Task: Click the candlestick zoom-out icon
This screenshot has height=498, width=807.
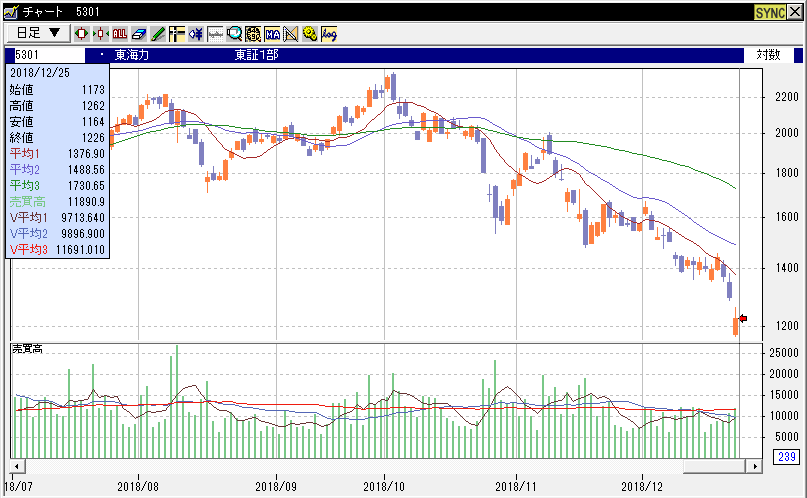Action: point(101,33)
